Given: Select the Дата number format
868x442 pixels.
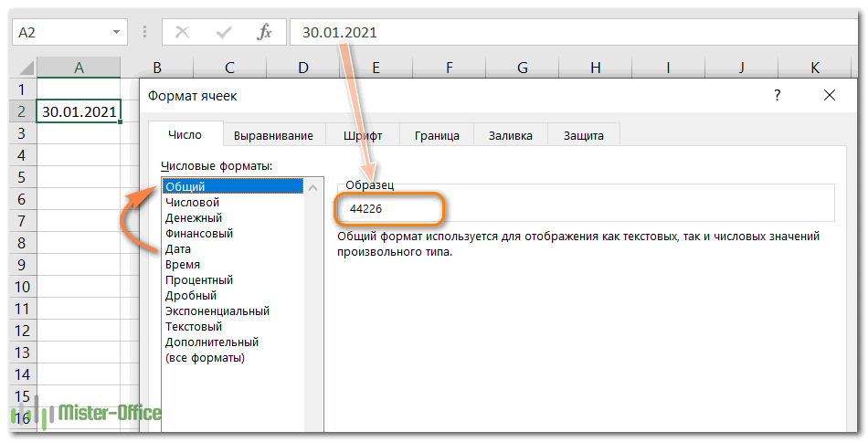Looking at the screenshot, I should (x=178, y=248).
